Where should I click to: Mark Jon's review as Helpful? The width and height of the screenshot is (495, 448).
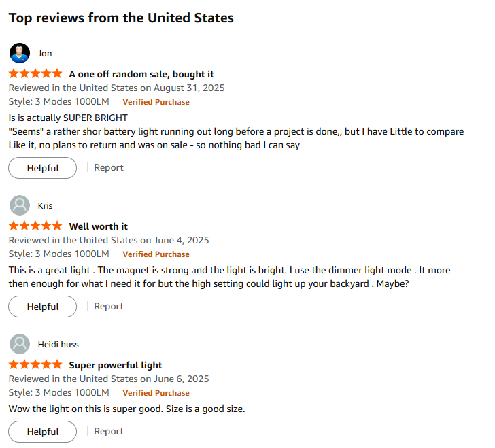(x=43, y=168)
